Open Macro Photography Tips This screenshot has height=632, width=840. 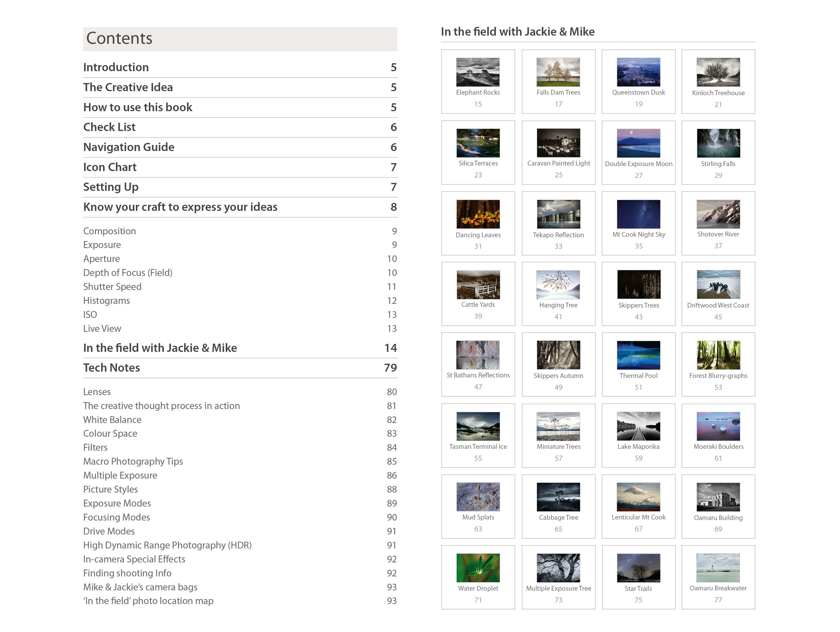[x=240, y=462]
